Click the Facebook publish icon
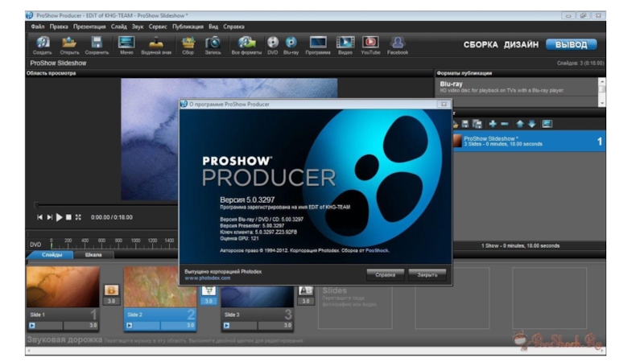 [x=398, y=43]
